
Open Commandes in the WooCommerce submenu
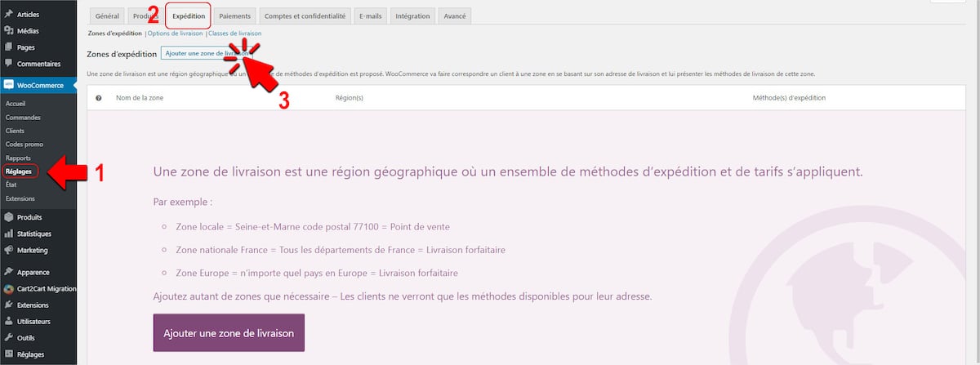click(23, 118)
